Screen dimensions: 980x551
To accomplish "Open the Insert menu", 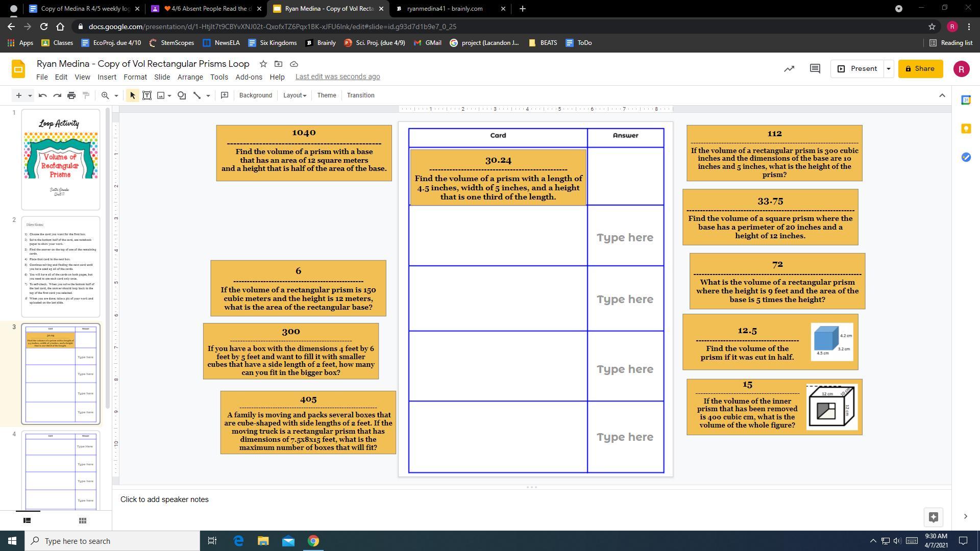I will point(107,77).
